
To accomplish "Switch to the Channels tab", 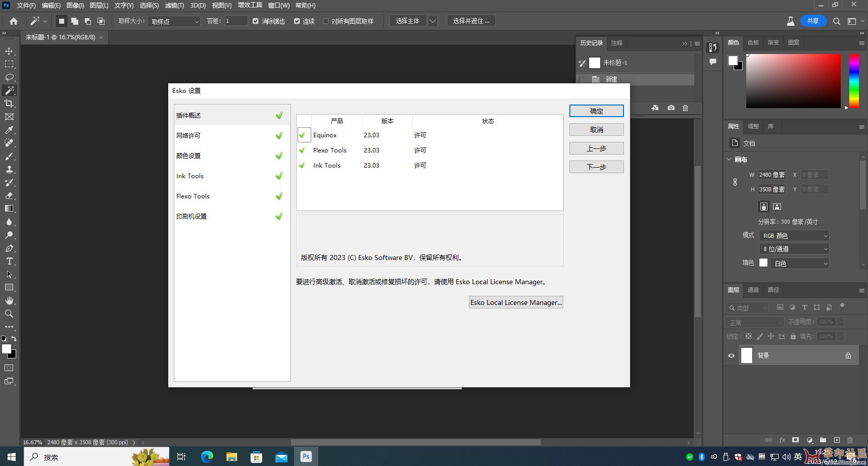I will point(753,290).
